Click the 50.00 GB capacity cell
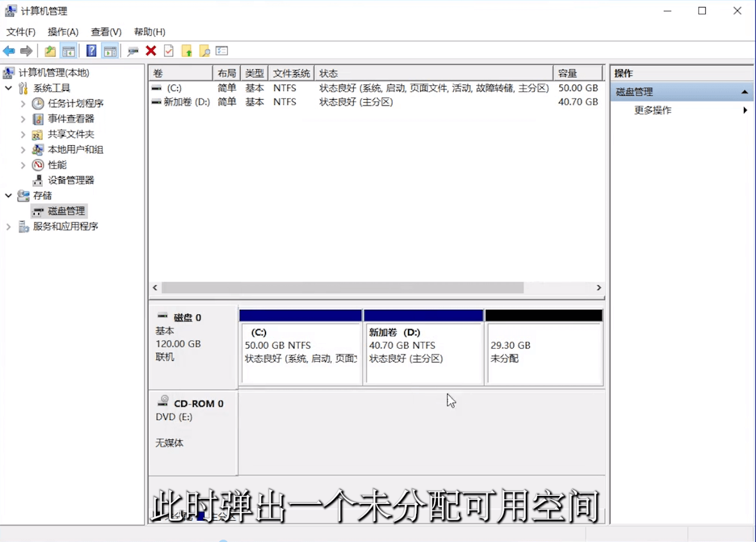 (x=578, y=88)
